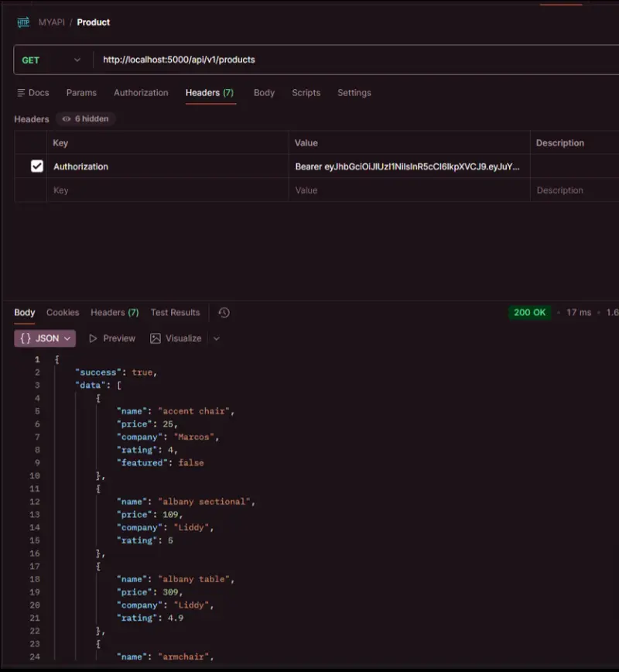Toggle the Authorization header checkbox

(x=37, y=166)
